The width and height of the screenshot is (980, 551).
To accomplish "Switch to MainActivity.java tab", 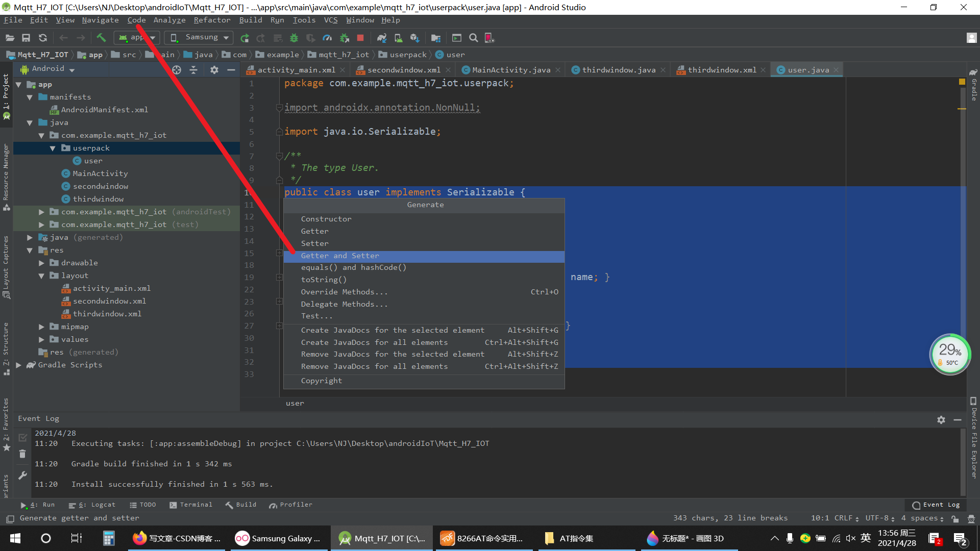I will tap(511, 70).
